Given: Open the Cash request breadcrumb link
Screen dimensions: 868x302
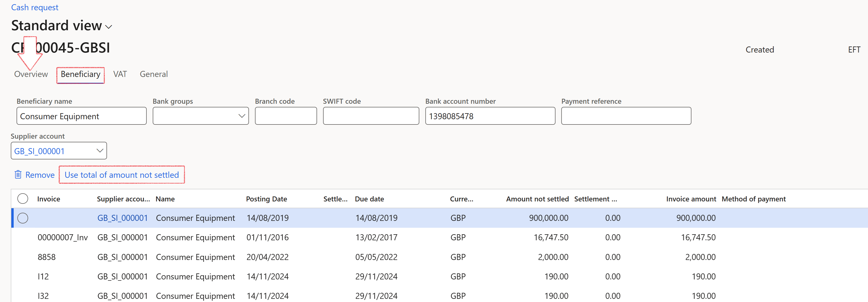Looking at the screenshot, I should pos(35,7).
